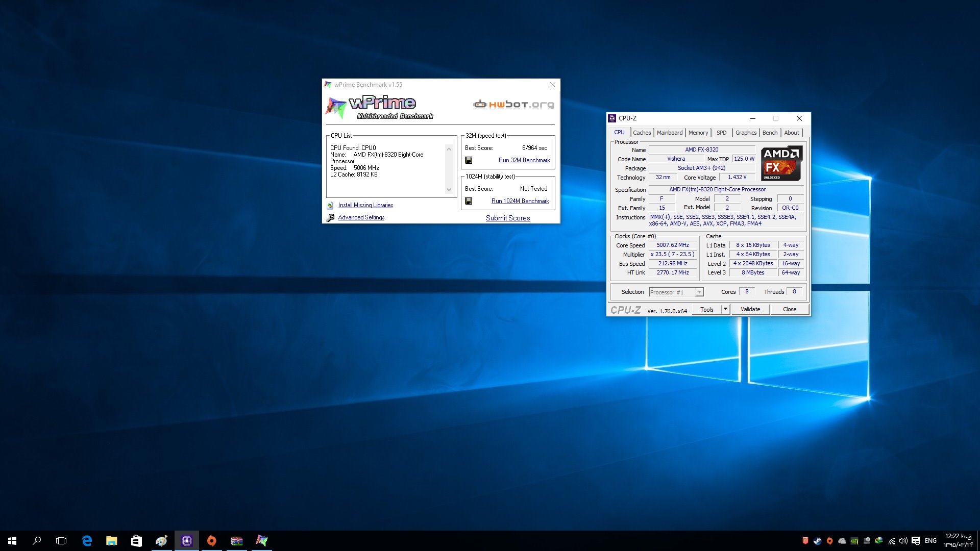The image size is (980, 551).
Task: Switch to wPrime taskbar button
Action: tap(261, 541)
